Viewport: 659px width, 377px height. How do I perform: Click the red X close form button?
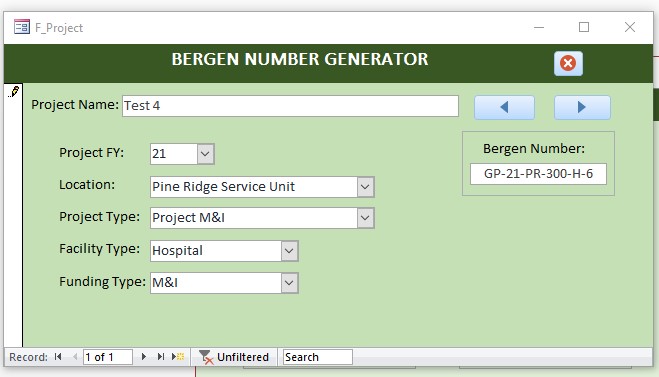point(568,63)
